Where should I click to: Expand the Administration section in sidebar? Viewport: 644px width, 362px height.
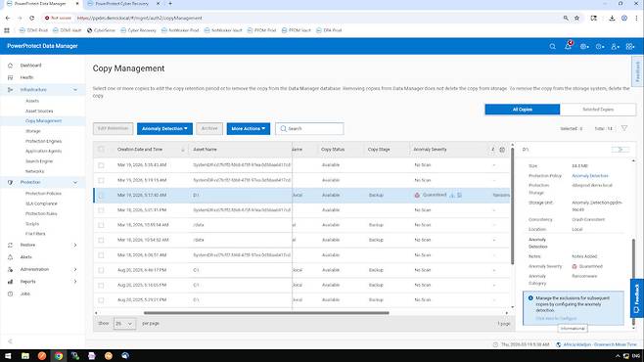point(75,269)
